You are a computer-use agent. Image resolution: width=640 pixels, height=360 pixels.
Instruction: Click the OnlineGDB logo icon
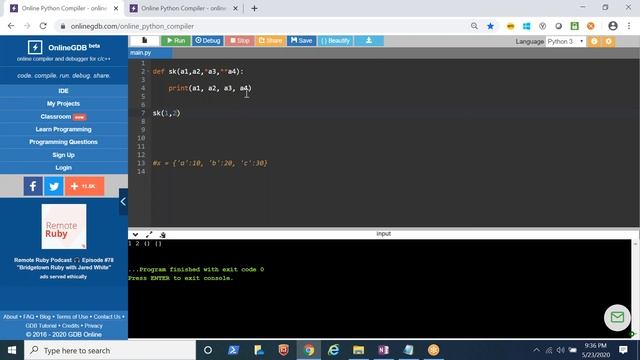(35, 47)
